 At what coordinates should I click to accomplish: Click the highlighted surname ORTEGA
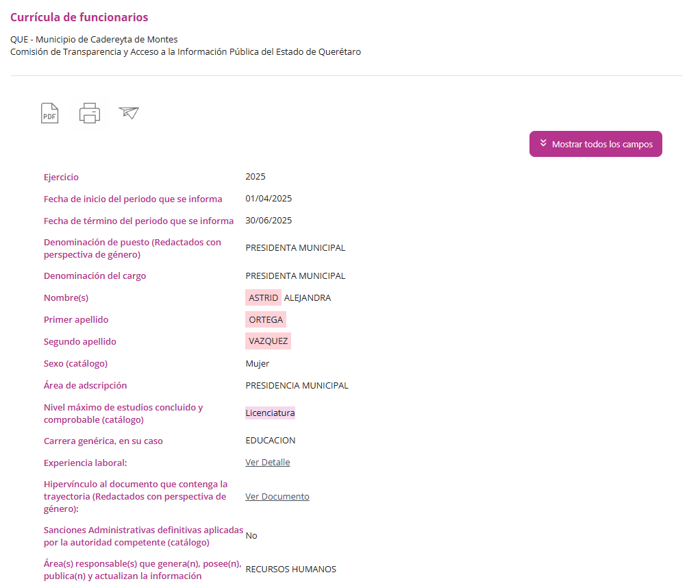266,320
